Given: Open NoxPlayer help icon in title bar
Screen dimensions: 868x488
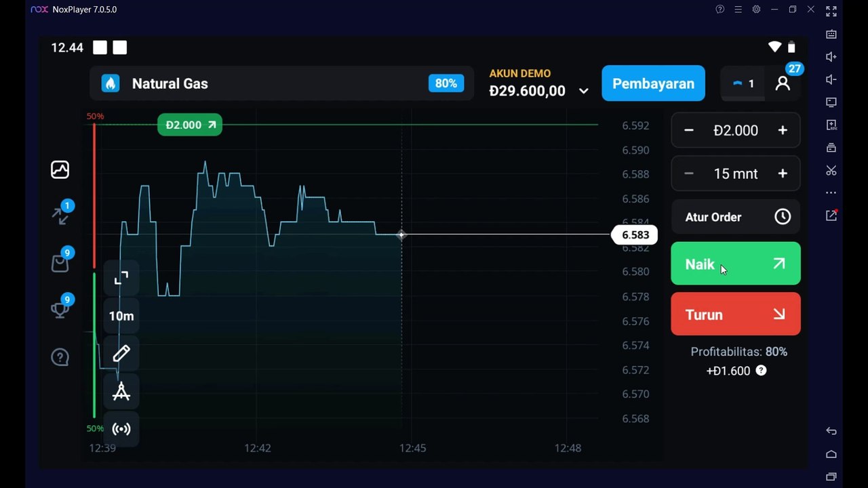Looking at the screenshot, I should click(720, 9).
